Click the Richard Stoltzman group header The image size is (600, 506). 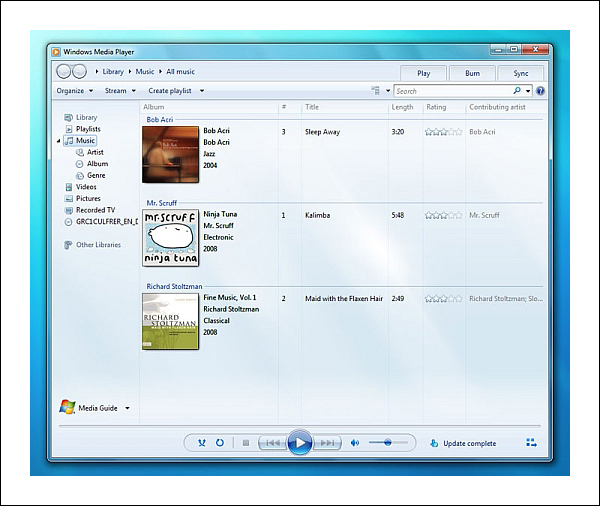point(174,287)
